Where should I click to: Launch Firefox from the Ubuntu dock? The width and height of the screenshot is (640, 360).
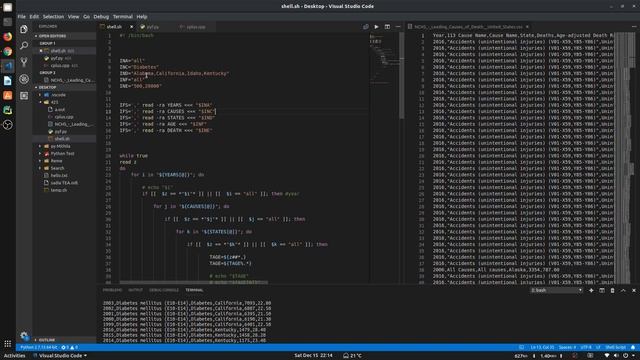pyautogui.click(x=7, y=37)
